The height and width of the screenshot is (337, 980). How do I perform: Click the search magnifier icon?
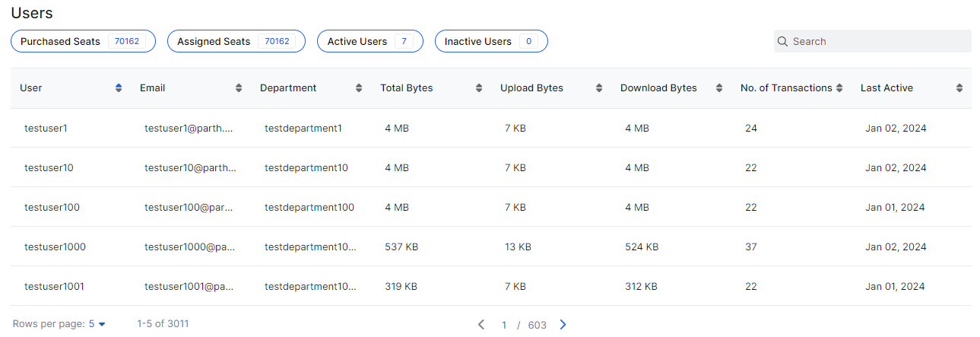click(x=782, y=41)
